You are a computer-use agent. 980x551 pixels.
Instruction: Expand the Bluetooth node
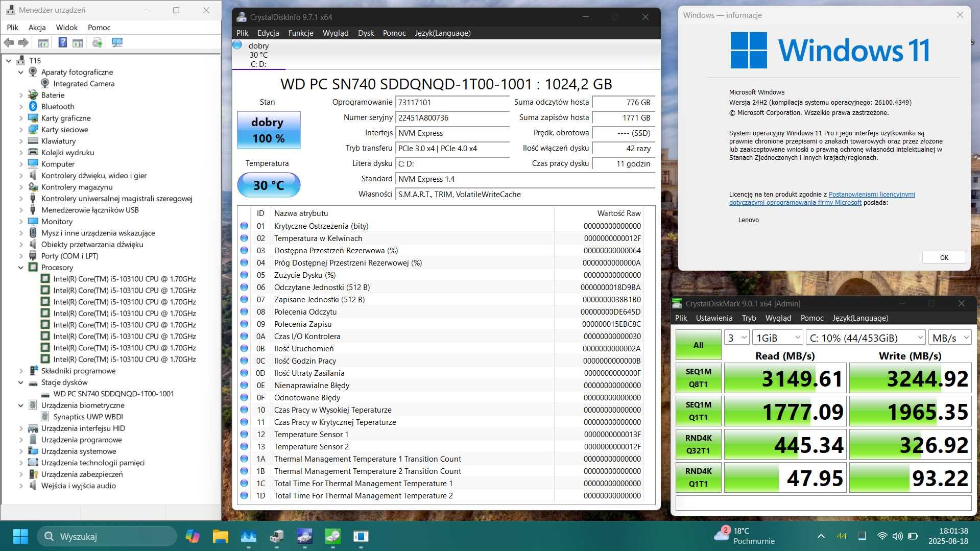tap(21, 107)
